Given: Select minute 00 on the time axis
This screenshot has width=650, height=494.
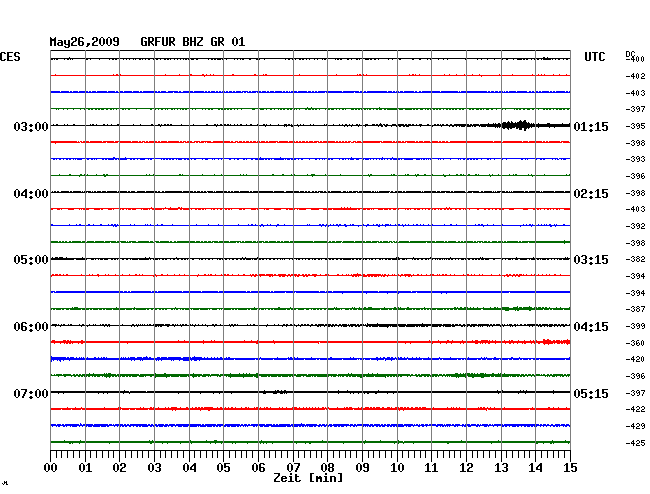Looking at the screenshot, I should [51, 468].
